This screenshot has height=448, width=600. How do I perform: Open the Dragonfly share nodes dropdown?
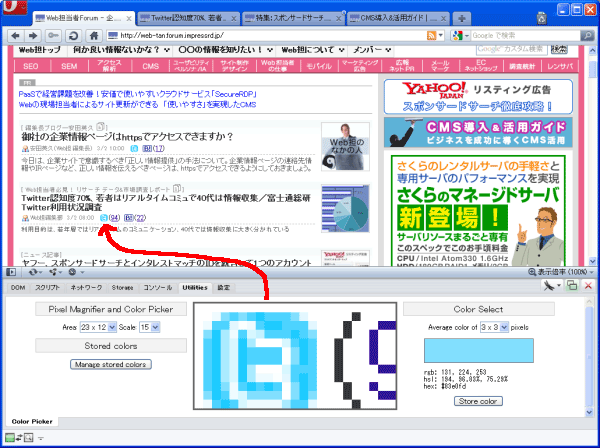coord(55,272)
